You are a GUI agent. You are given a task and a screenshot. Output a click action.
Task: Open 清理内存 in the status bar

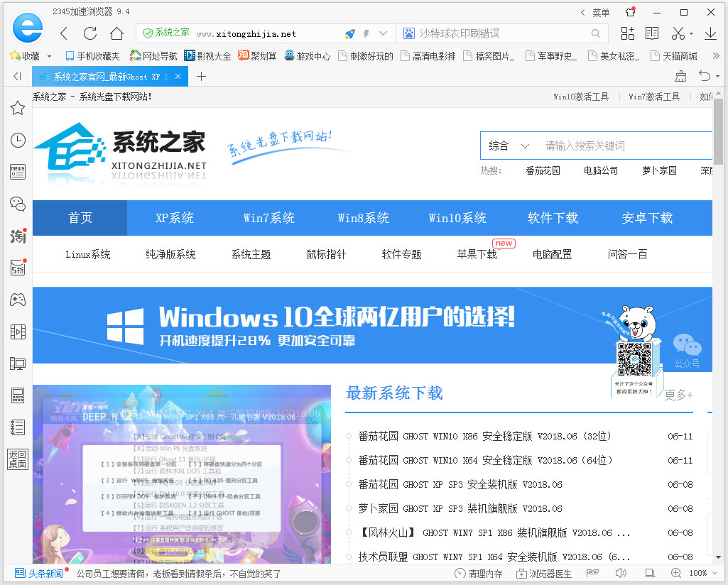click(478, 574)
